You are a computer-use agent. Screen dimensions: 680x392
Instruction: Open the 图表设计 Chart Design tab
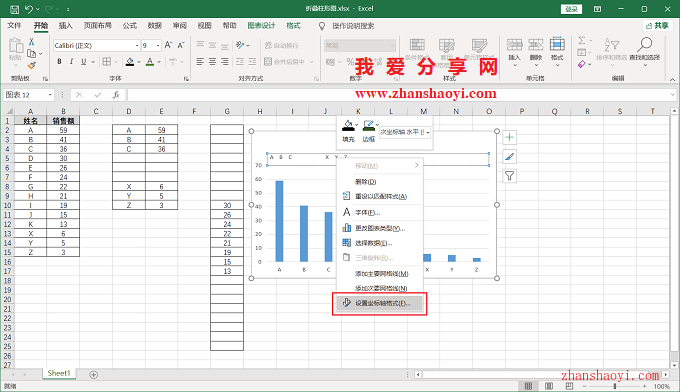coord(262,26)
